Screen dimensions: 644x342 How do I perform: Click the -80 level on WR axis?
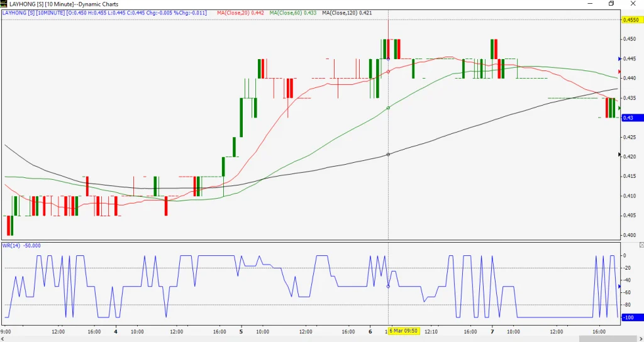[x=628, y=305]
